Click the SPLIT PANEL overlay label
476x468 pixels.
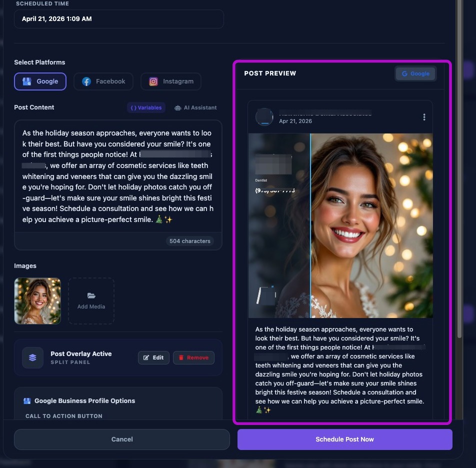tap(70, 362)
